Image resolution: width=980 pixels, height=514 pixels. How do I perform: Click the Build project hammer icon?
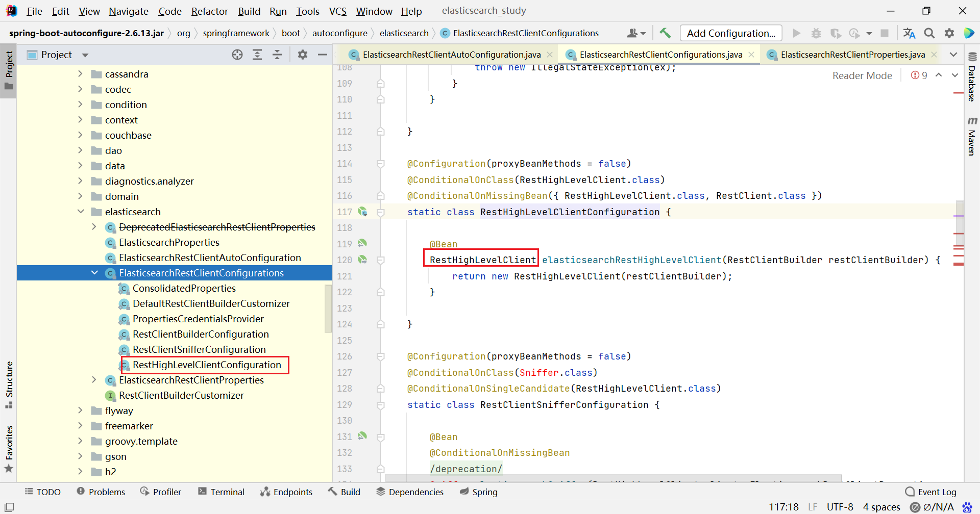click(665, 33)
